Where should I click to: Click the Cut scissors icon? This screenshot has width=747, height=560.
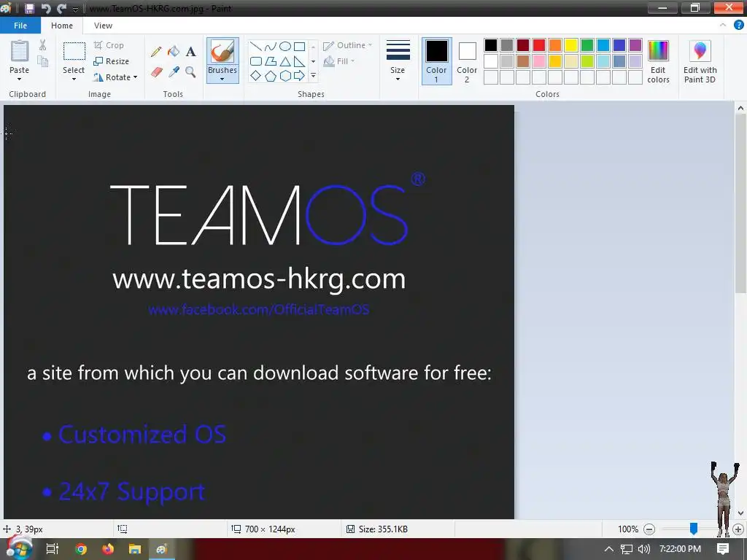[43, 45]
